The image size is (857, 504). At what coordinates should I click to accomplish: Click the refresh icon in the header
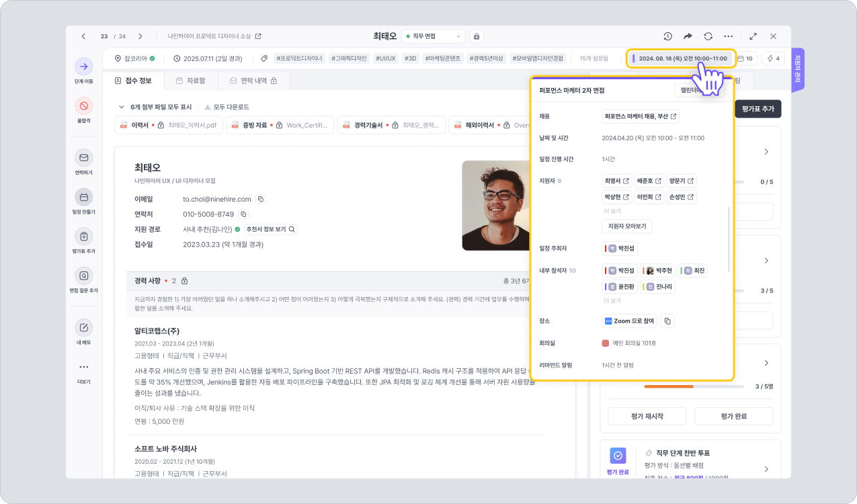coord(708,36)
